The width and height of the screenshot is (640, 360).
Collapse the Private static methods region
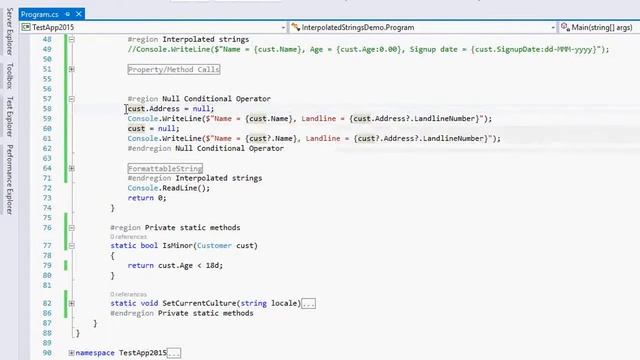(x=71, y=228)
